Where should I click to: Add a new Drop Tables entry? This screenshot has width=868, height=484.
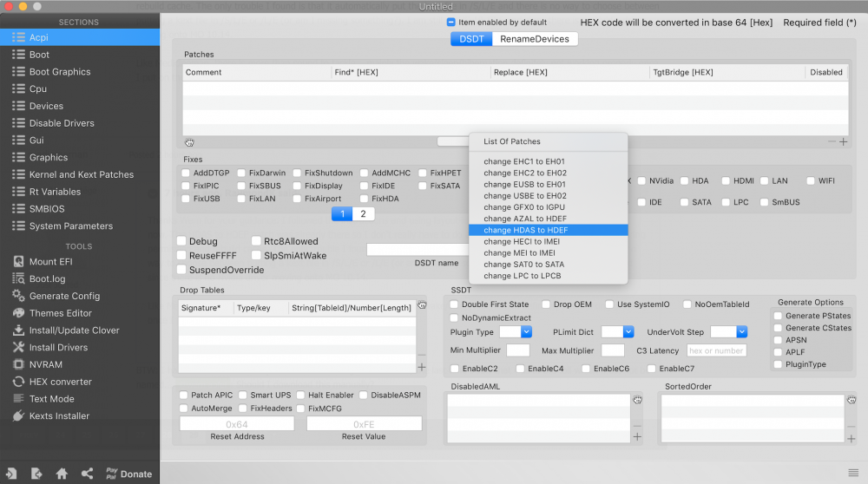[x=421, y=367]
